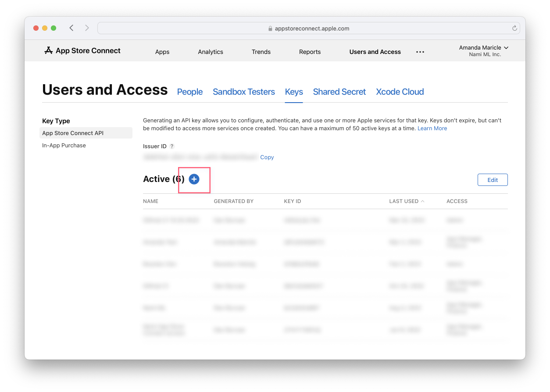The image size is (550, 392).
Task: Select Users and Access in top navigation
Action: point(375,52)
